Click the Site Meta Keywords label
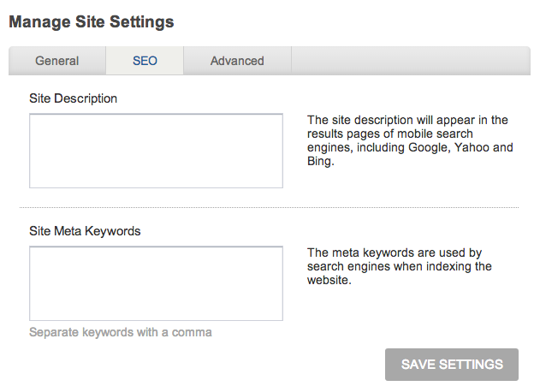The width and height of the screenshot is (540, 392). point(85,231)
